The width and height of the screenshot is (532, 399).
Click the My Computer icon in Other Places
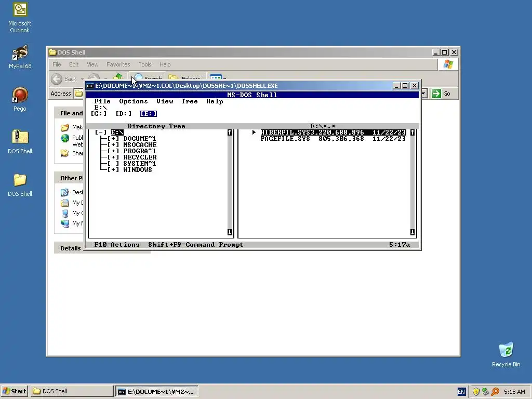click(65, 213)
